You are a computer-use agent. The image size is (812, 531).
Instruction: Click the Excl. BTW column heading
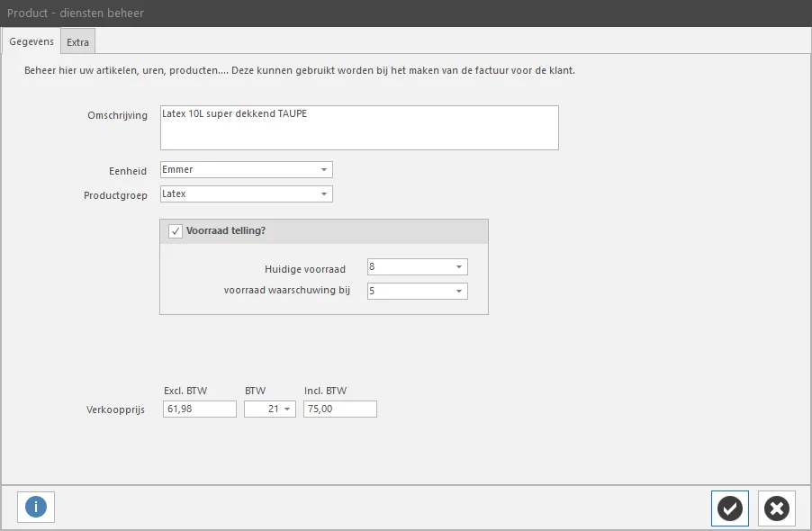click(185, 391)
